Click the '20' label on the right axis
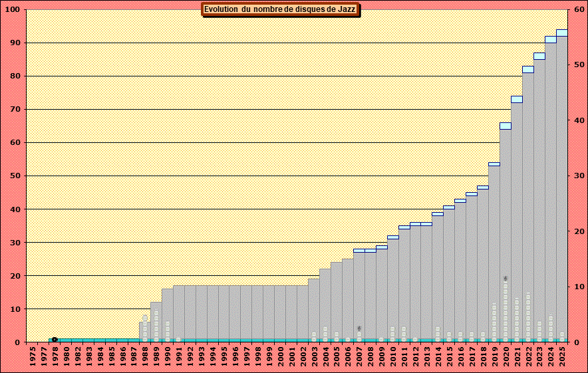 click(x=579, y=231)
